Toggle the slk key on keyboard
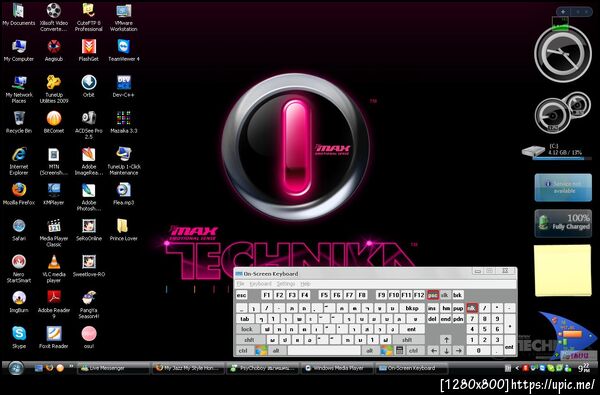Image resolution: width=600 pixels, height=395 pixels. 445,295
